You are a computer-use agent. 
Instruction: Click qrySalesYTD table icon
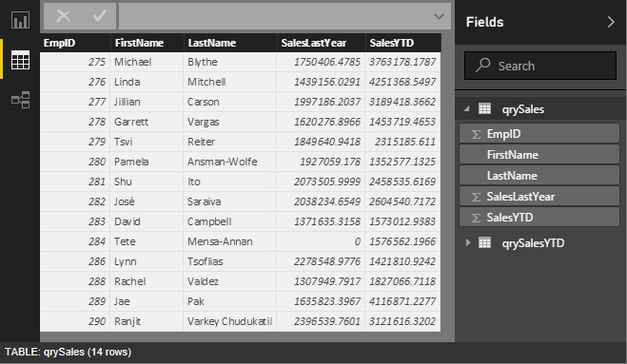point(484,242)
